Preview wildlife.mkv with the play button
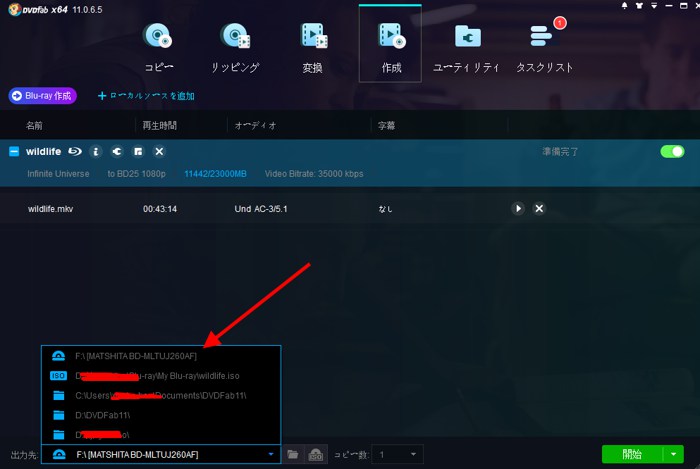This screenshot has width=700, height=469. click(x=518, y=208)
